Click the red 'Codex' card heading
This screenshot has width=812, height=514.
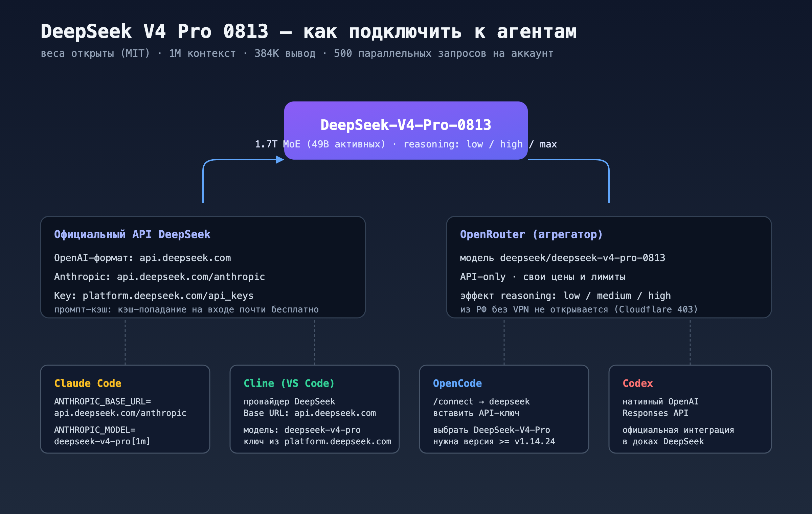(x=637, y=383)
